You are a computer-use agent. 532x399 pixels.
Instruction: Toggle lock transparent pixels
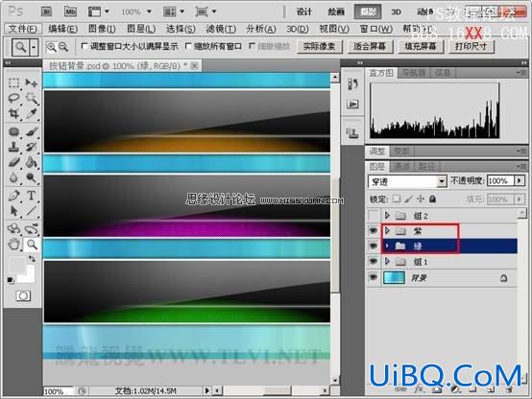(x=396, y=199)
